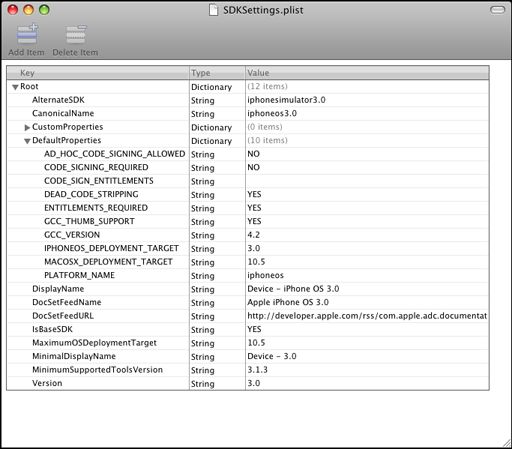The width and height of the screenshot is (512, 449).
Task: Select ENTITLEMENTS_REQUIRED key
Action: point(96,208)
